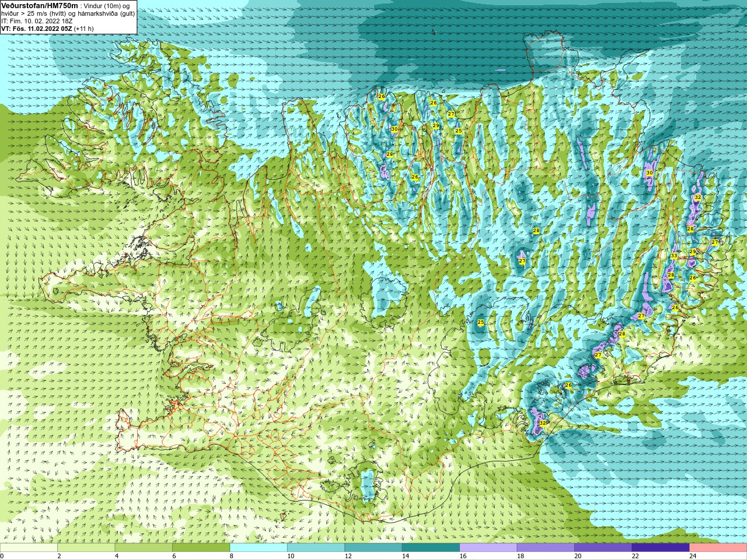The height and width of the screenshot is (560, 747).
Task: Click the "VT: Fös. 11.02.2022 05Z" valid time
Action: click(37, 29)
